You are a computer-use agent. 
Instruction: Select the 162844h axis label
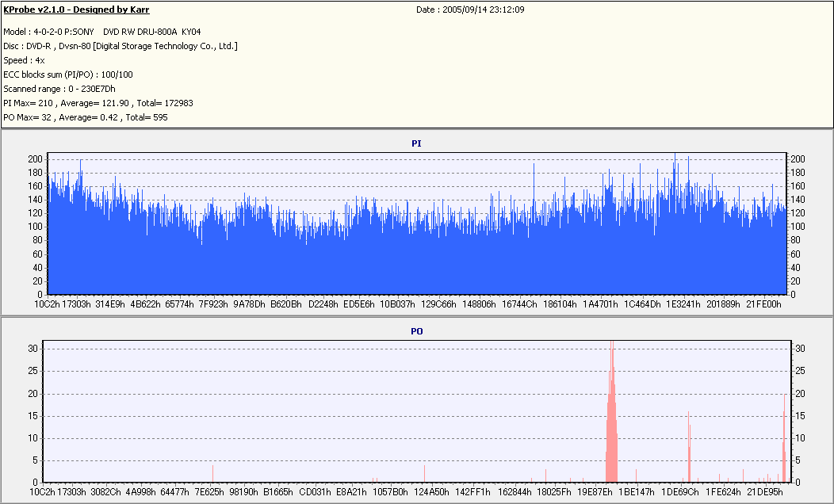(x=514, y=492)
